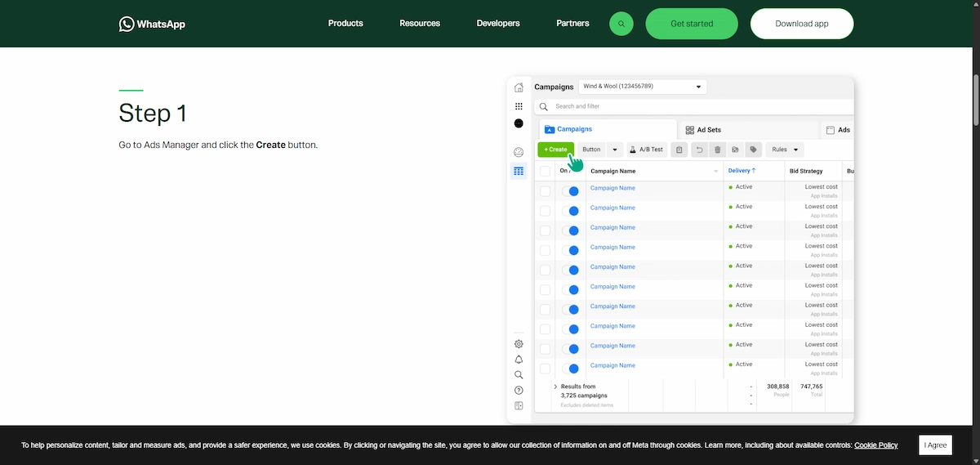This screenshot has height=465, width=980.
Task: Open the settings gear in the sidebar
Action: click(519, 344)
